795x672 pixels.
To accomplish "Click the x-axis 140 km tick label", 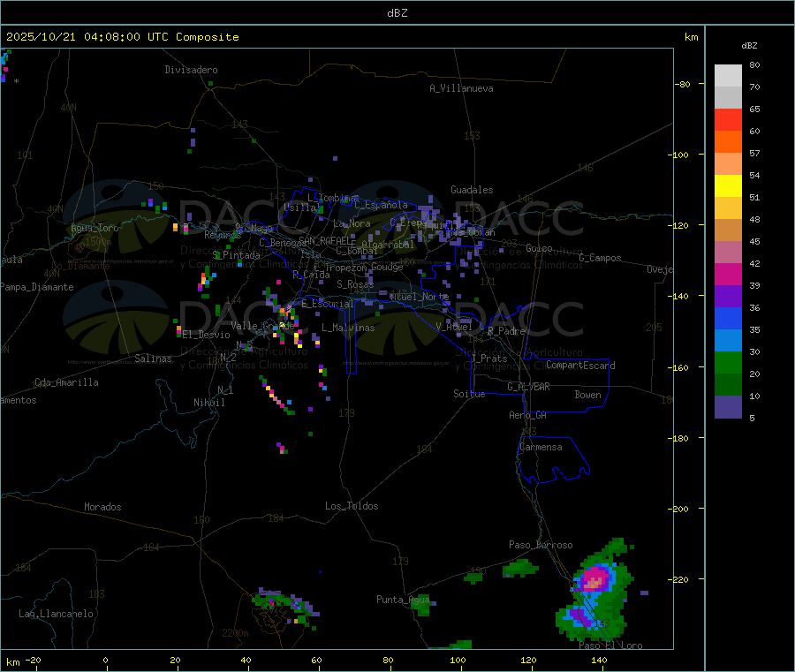I will 599,660.
